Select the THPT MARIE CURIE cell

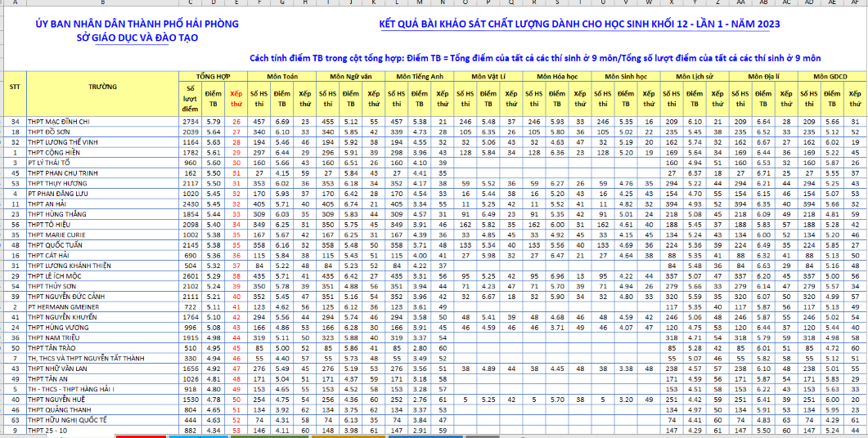[57, 235]
